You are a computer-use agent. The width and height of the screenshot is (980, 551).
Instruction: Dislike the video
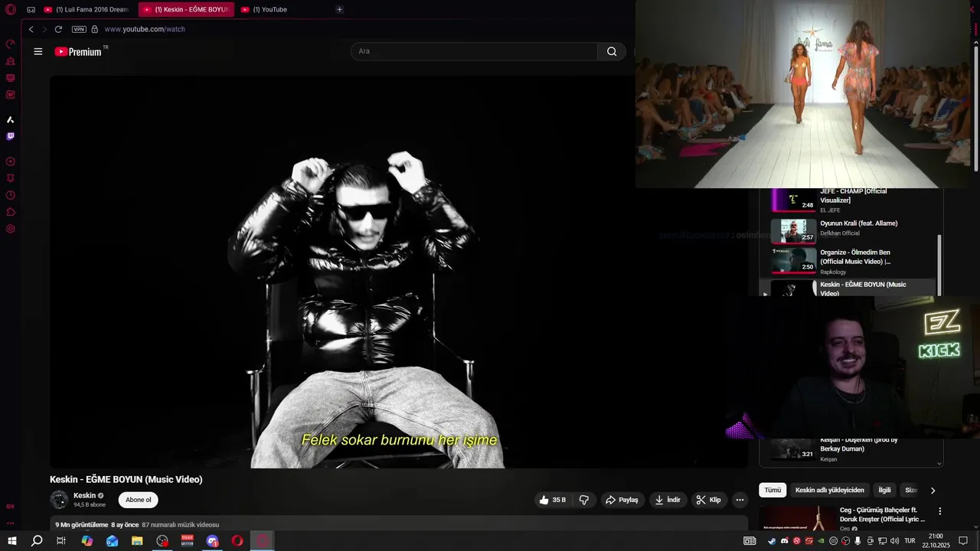coord(584,500)
